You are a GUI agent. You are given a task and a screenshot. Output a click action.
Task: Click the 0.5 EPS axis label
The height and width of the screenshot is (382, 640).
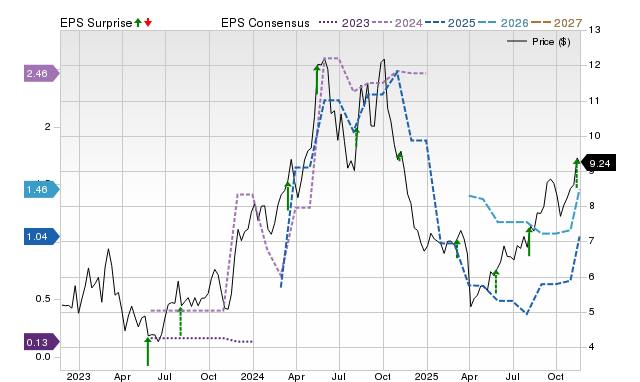click(x=43, y=299)
